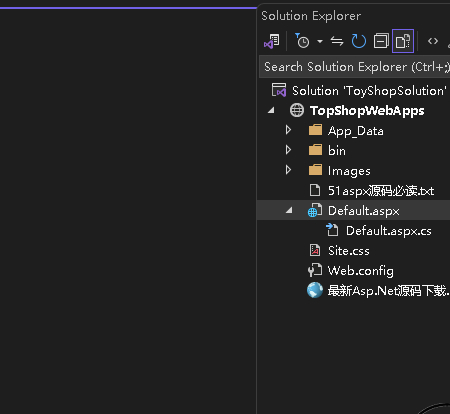Click the Solution Explorer panel title

click(x=311, y=16)
